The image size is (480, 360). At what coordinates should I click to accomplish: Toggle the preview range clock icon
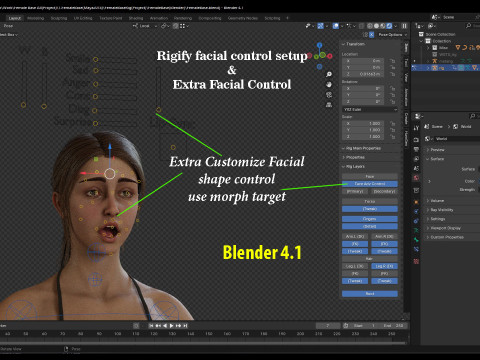[x=346, y=326]
